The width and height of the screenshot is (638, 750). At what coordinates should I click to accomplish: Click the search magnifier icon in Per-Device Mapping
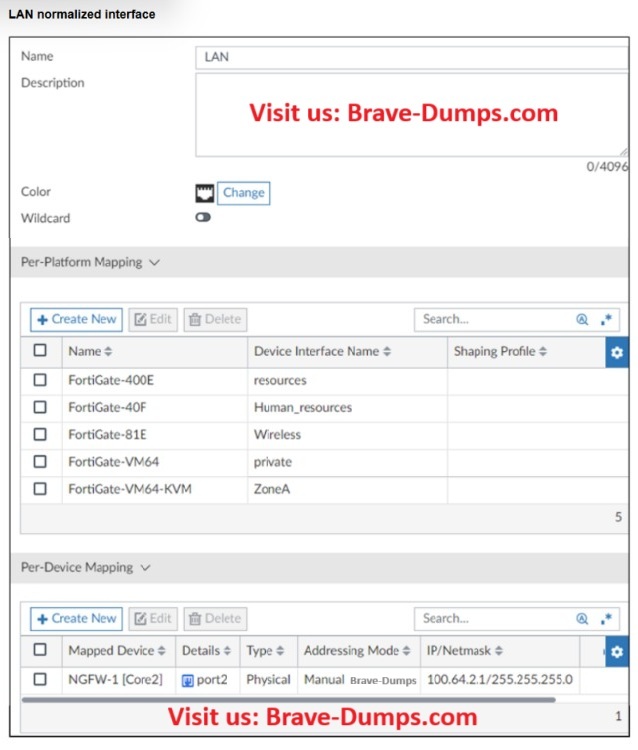(x=582, y=619)
